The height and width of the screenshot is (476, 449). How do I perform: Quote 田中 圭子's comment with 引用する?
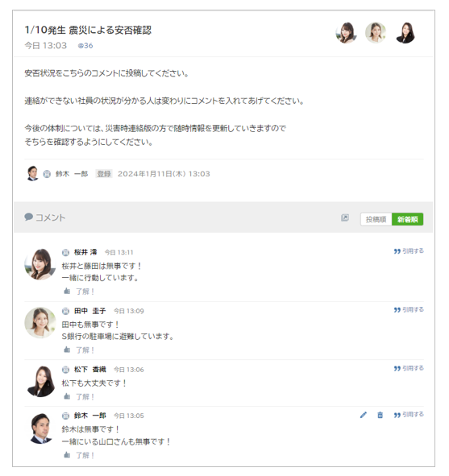(409, 309)
